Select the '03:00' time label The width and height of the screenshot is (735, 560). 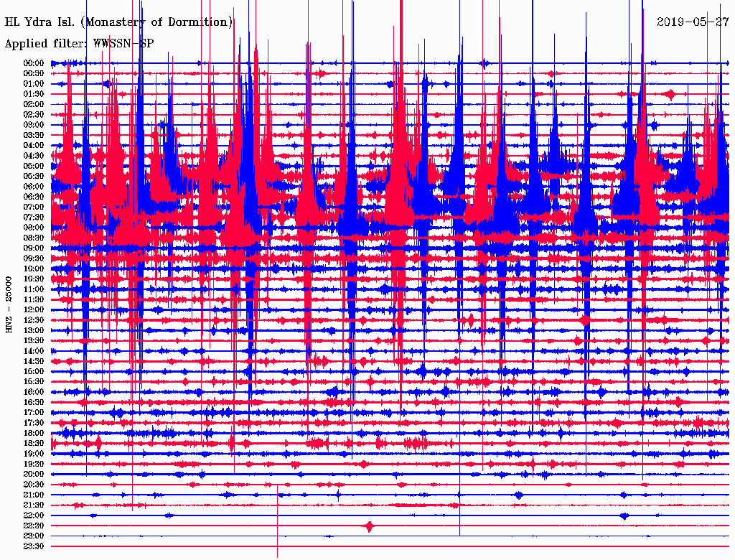click(x=34, y=125)
